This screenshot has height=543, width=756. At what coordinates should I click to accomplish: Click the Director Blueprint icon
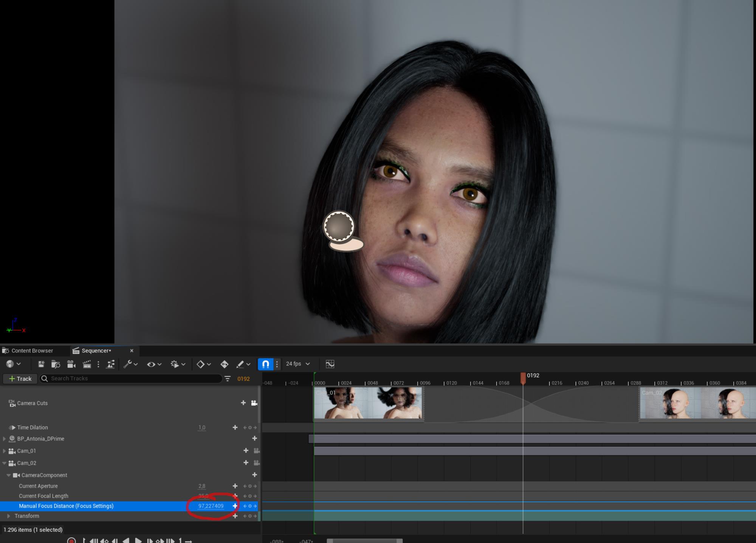[111, 364]
